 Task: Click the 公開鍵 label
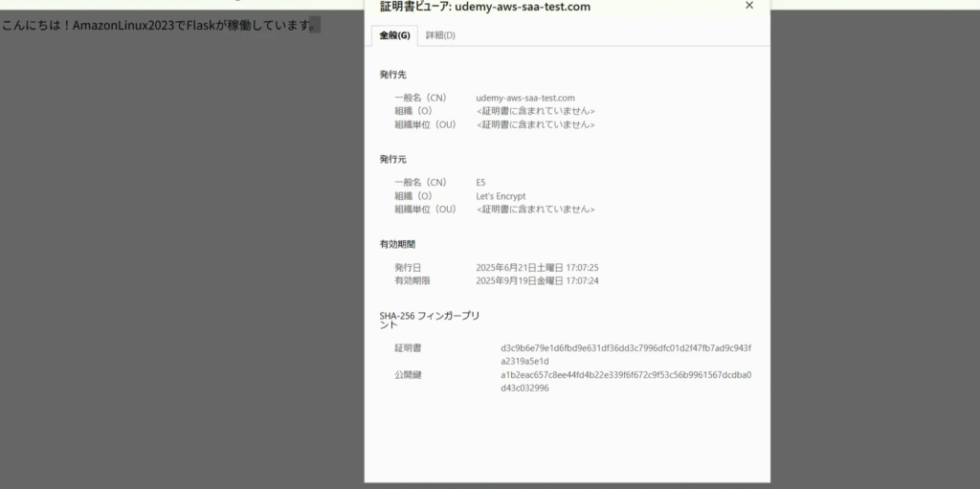[x=408, y=375]
